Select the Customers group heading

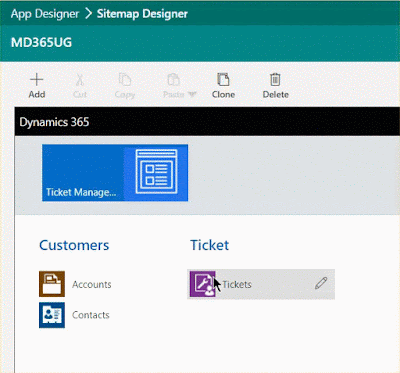(74, 245)
